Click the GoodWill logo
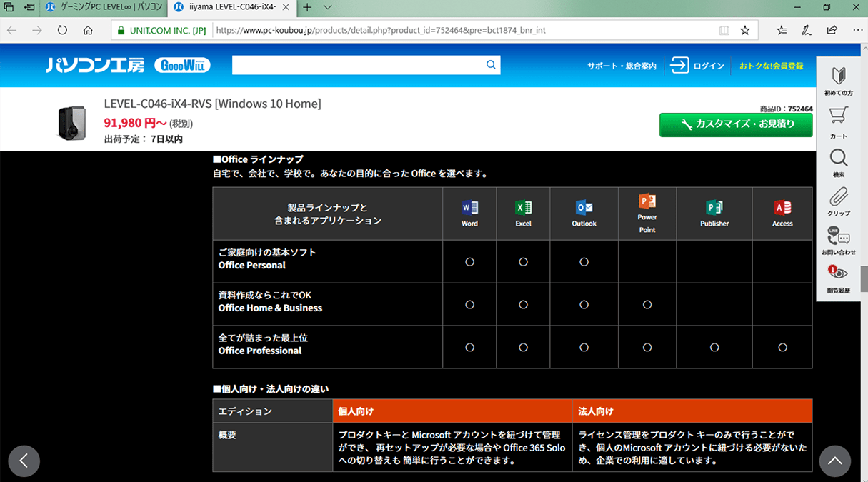This screenshot has height=482, width=868. click(181, 65)
